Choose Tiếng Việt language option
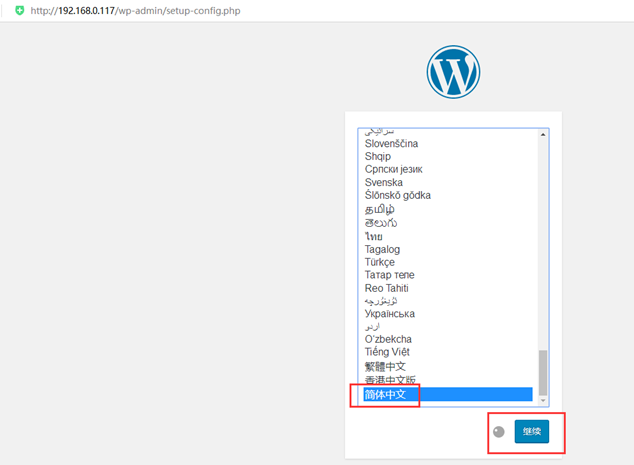The width and height of the screenshot is (634, 465). point(448,352)
